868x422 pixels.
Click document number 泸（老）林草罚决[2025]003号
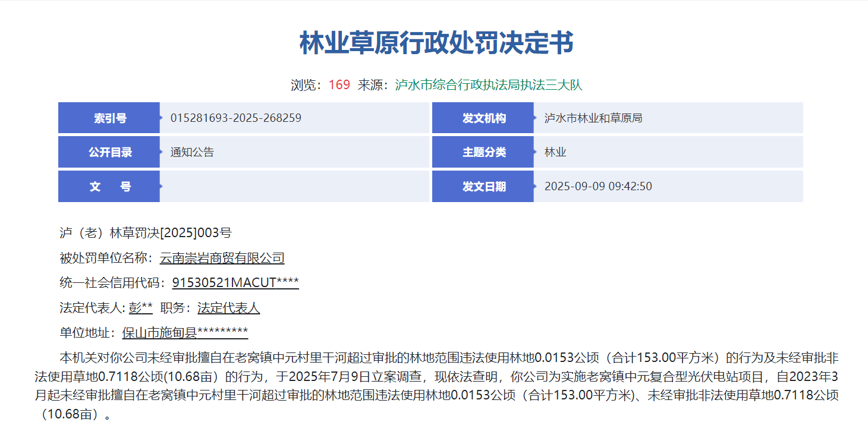coord(146,233)
